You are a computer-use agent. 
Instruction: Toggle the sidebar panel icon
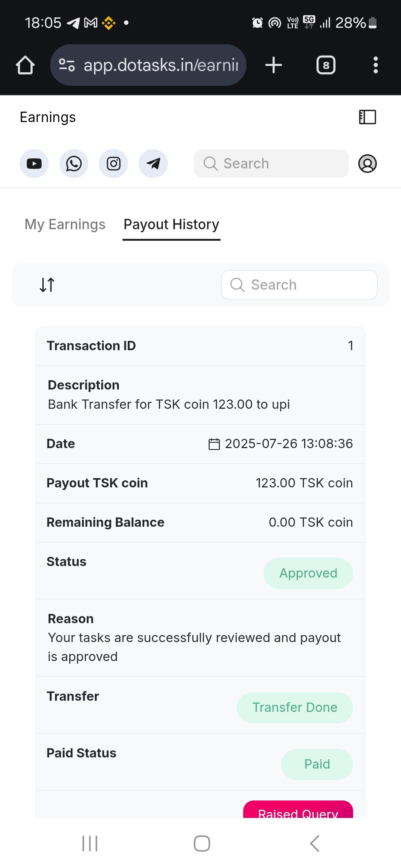[x=367, y=117]
